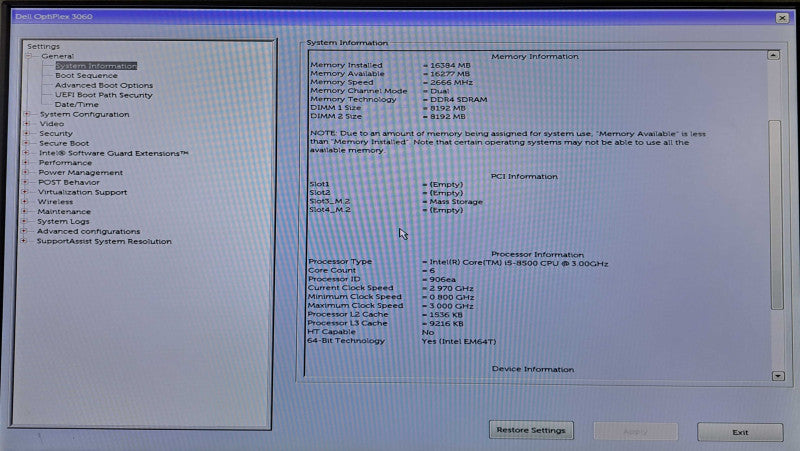Click the vertical scrollbar thumb

pos(776,215)
